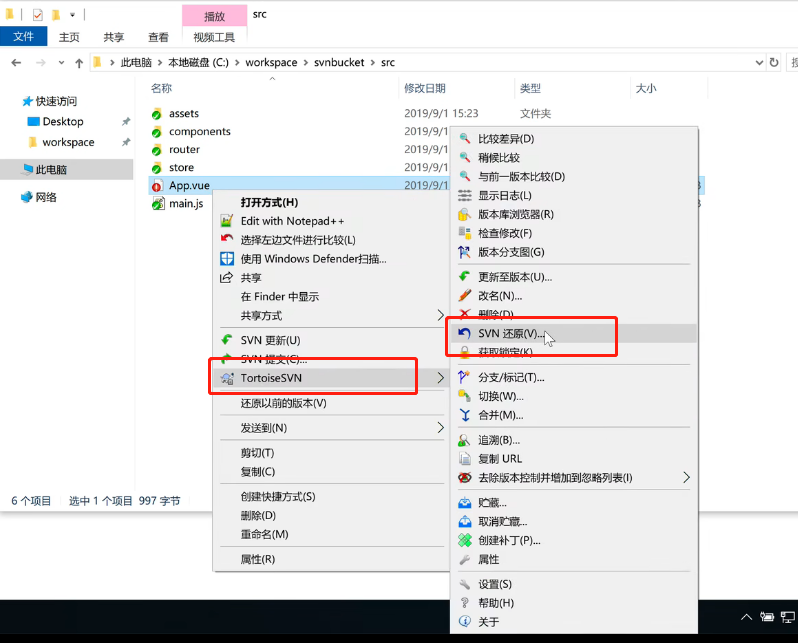The height and width of the screenshot is (643, 798).
Task: Click the 关于 info icon
Action: pos(464,621)
